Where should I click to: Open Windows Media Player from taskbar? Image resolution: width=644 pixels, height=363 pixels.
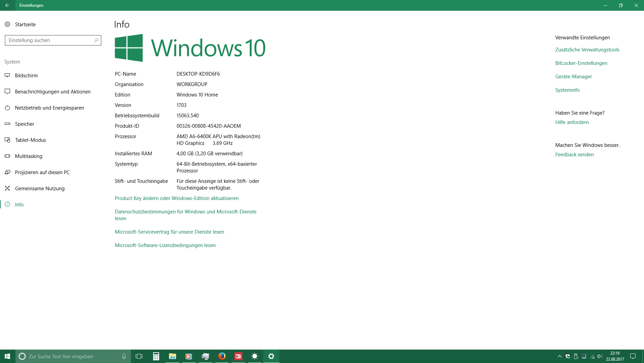point(189,356)
